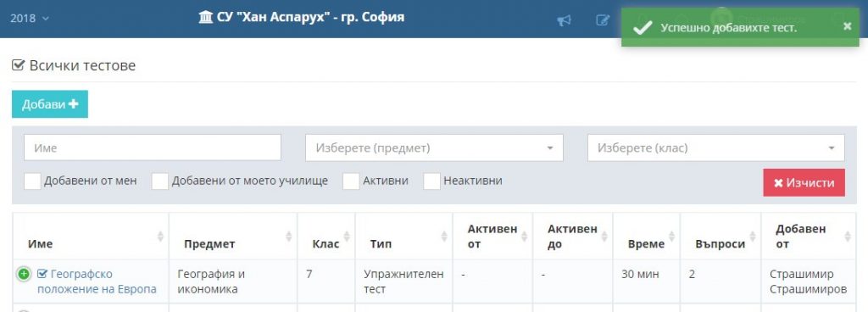The width and height of the screenshot is (868, 312).
Task: Click the school building icon in title
Action: click(x=205, y=18)
